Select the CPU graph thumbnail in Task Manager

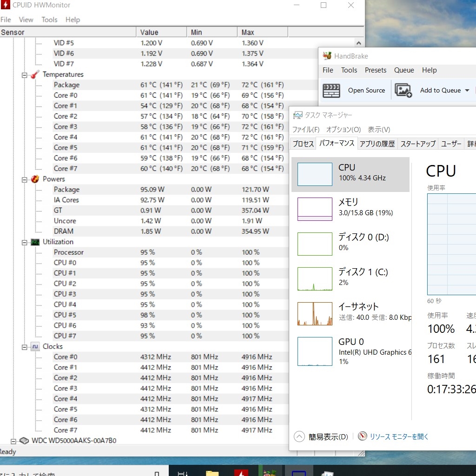tap(315, 174)
